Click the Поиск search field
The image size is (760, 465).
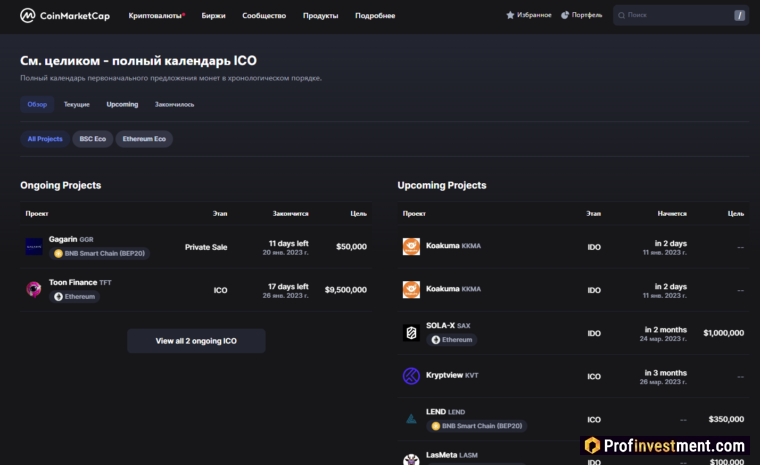[681, 16]
